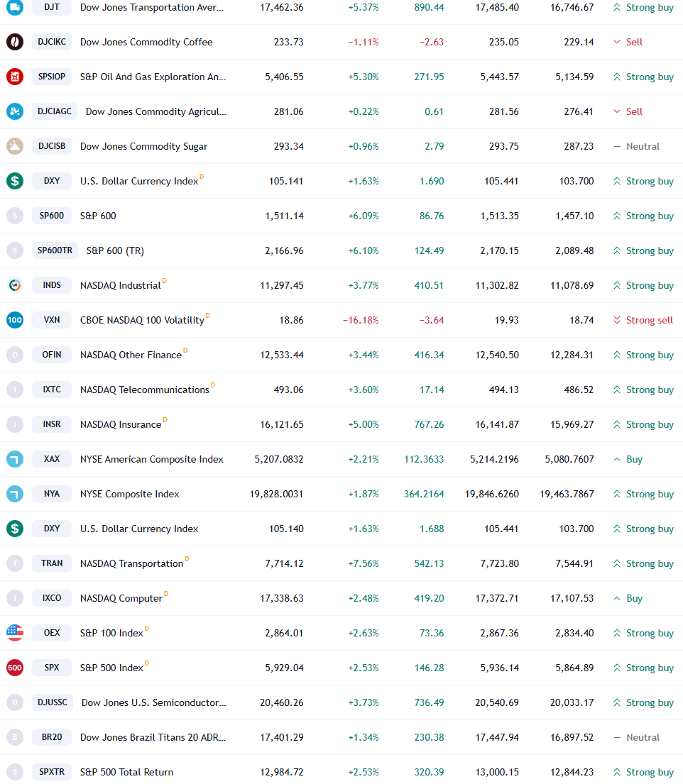
Task: Click the DJT ticker badge
Action: [x=52, y=8]
